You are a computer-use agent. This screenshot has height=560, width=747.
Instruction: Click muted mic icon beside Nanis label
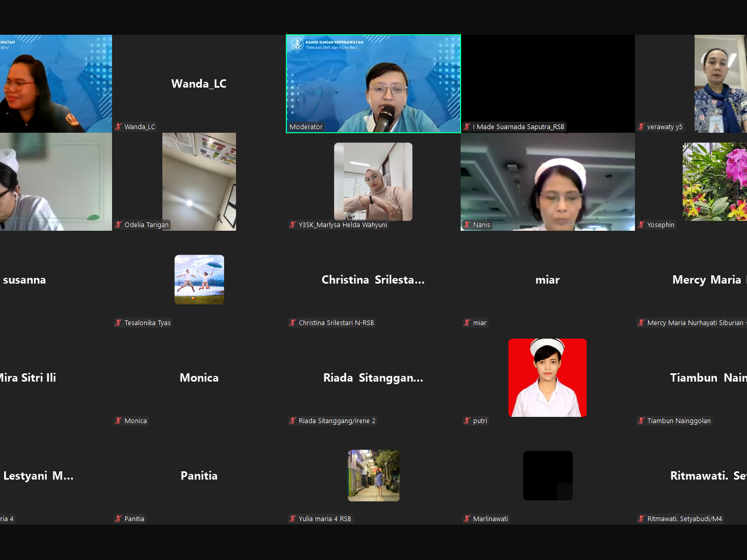click(x=467, y=225)
